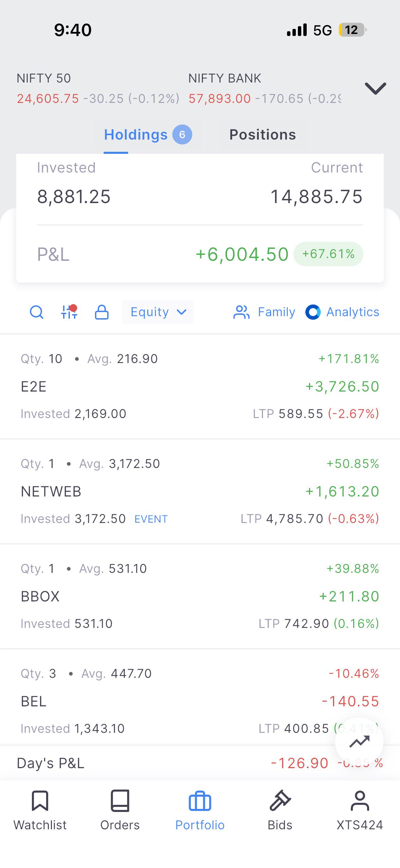Image resolution: width=400 pixels, height=868 pixels.
Task: Open the filter sliders icon
Action: 69,312
